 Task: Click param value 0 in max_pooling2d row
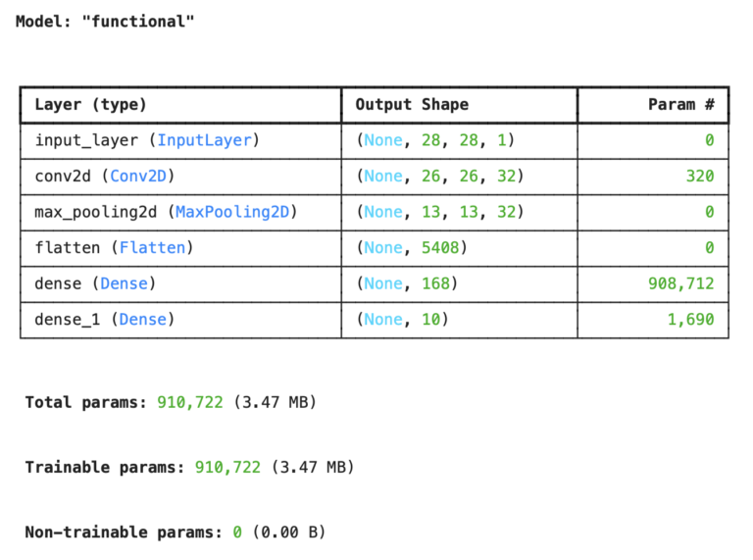click(709, 212)
